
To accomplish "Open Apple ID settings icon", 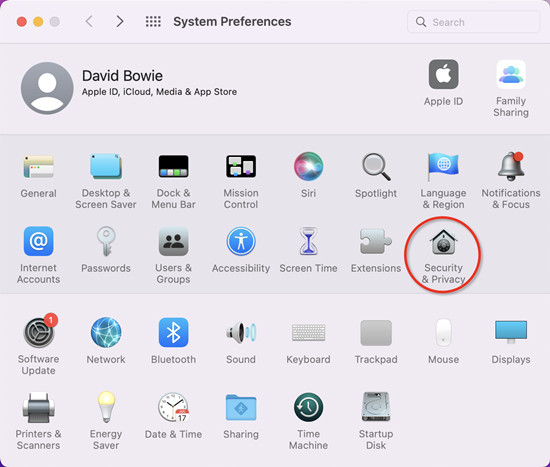I will pos(443,74).
